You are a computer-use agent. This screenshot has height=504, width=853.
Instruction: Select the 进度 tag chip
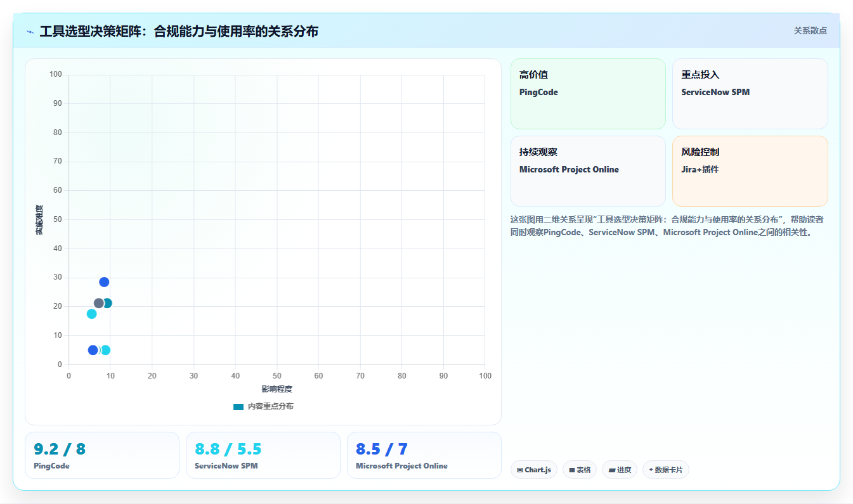tap(620, 470)
